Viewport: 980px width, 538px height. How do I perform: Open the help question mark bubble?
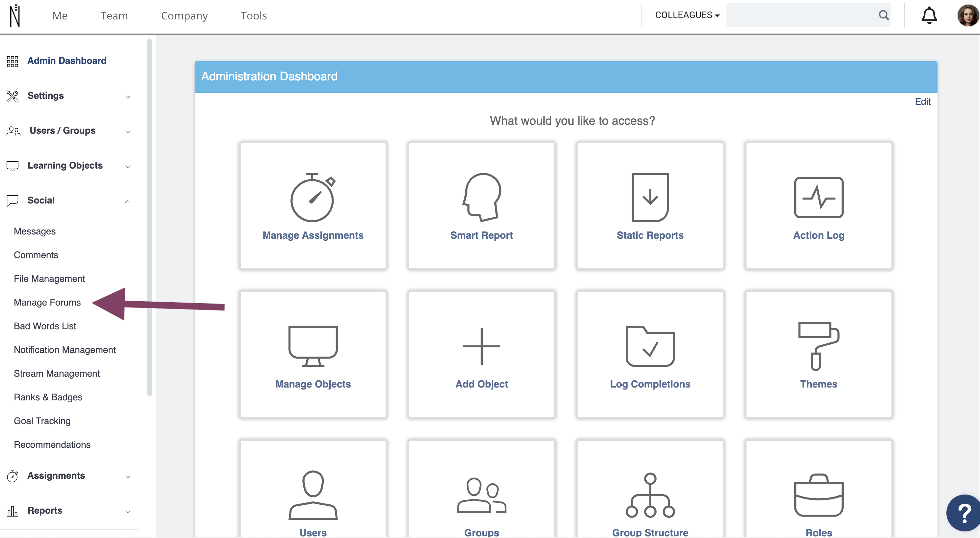pyautogui.click(x=964, y=513)
